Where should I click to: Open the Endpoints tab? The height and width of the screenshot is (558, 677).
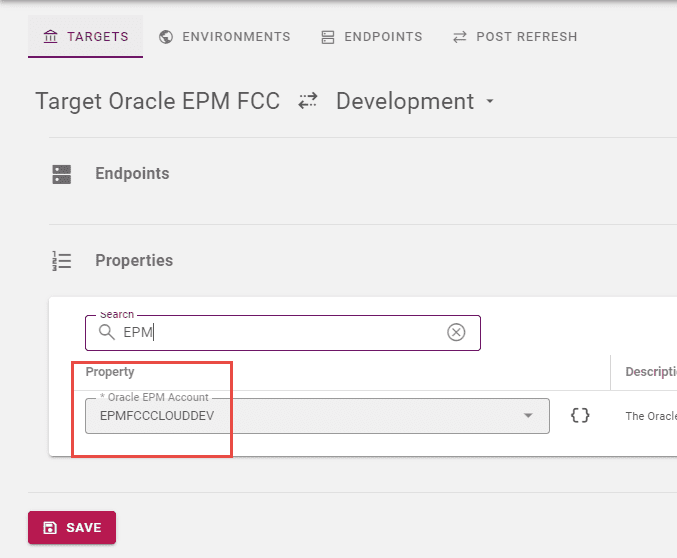(372, 37)
